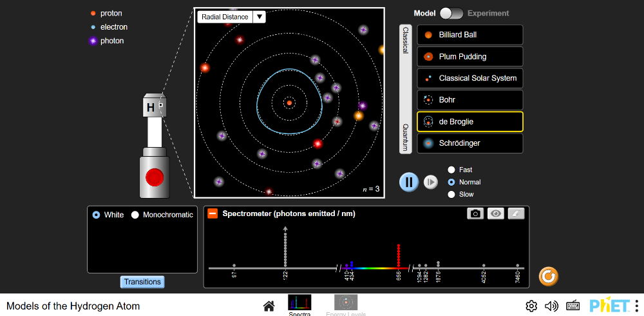Open the Radial Distance dropdown
The width and height of the screenshot is (644, 316).
pyautogui.click(x=231, y=17)
